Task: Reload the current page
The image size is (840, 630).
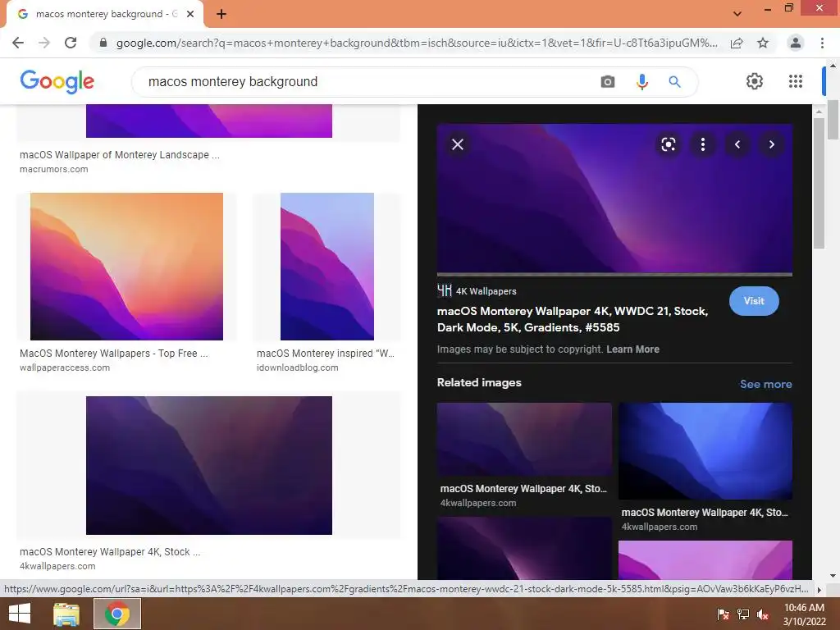Action: [71, 43]
